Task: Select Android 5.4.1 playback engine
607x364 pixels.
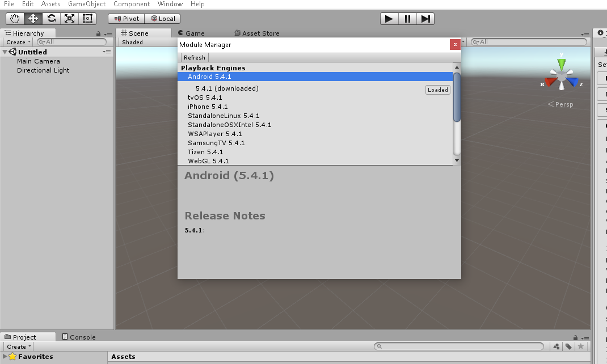Action: (315, 77)
